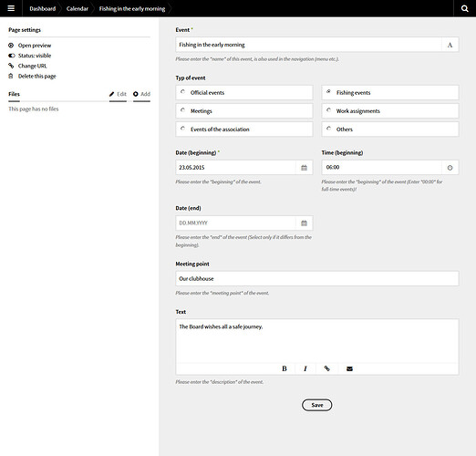
Task: Open calendar picker for end date
Action: (304, 223)
